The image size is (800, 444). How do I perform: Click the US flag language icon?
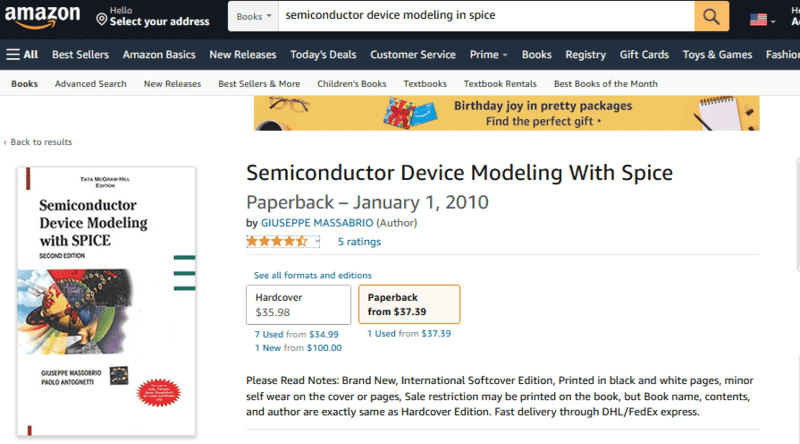[x=761, y=19]
